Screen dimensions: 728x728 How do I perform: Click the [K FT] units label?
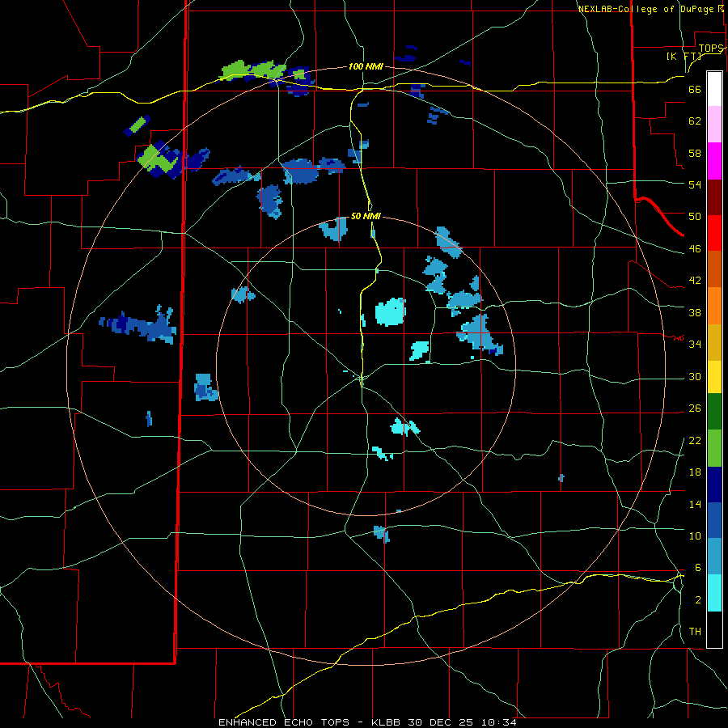(x=684, y=56)
